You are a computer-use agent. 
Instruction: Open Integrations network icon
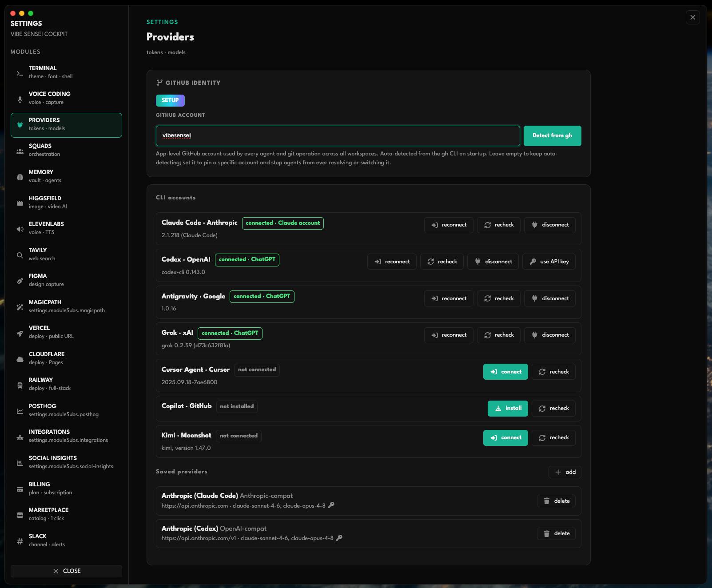click(x=20, y=437)
